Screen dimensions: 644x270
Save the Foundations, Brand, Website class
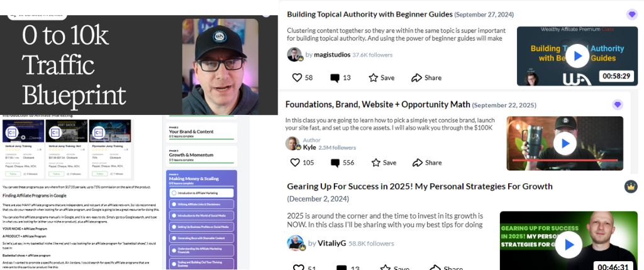pos(384,163)
